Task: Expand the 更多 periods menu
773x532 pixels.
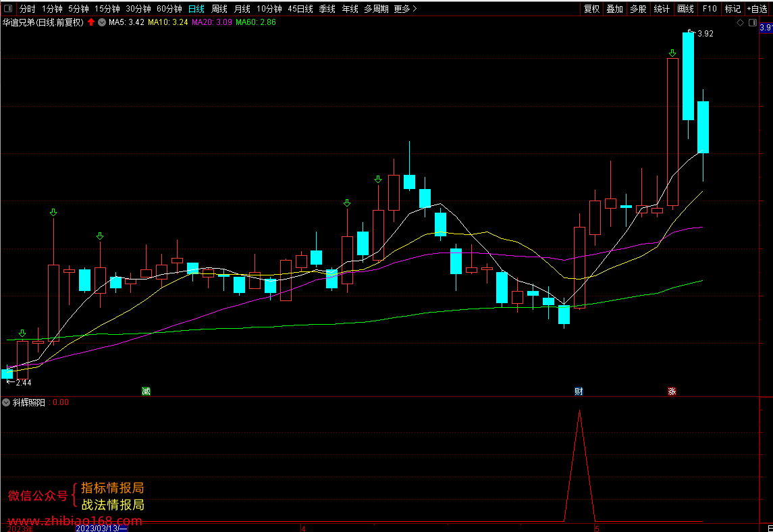Action: point(405,9)
